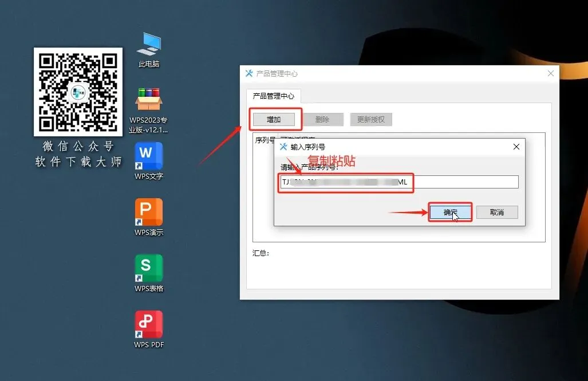The width and height of the screenshot is (588, 381).
Task: Click the 更新授权 button
Action: point(371,119)
